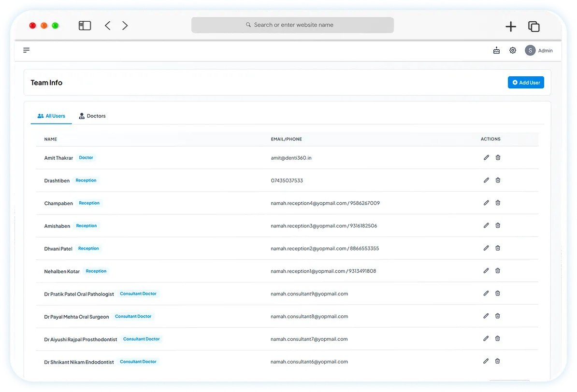Click namah.reception3@yopmail.com contact
The width and height of the screenshot is (577, 392).
coord(324,226)
